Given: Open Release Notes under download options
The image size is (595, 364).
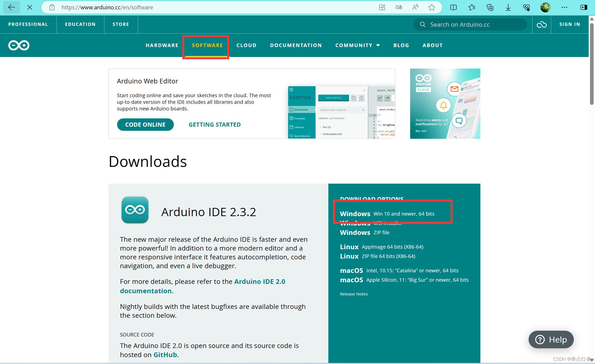Looking at the screenshot, I should (x=354, y=294).
